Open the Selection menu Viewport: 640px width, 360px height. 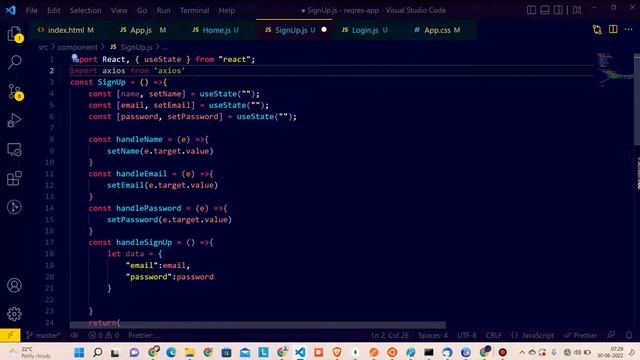(85, 10)
